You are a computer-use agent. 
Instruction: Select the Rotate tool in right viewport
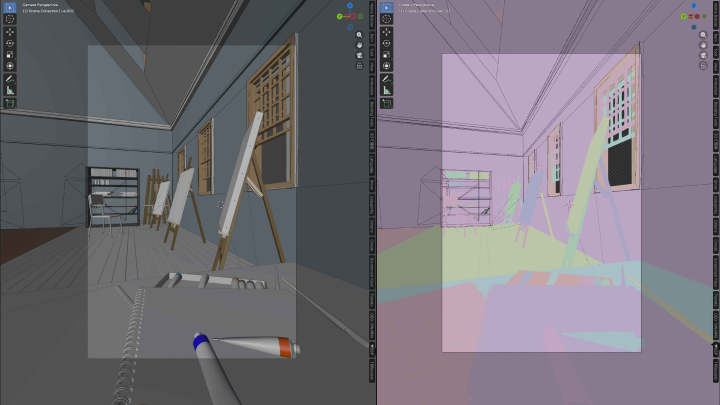386,43
